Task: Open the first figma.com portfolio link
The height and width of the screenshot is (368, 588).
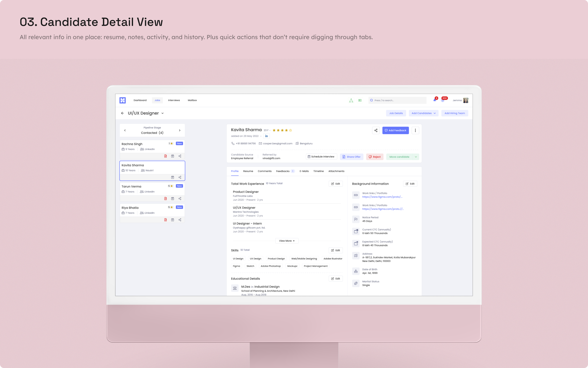Action: point(382,197)
